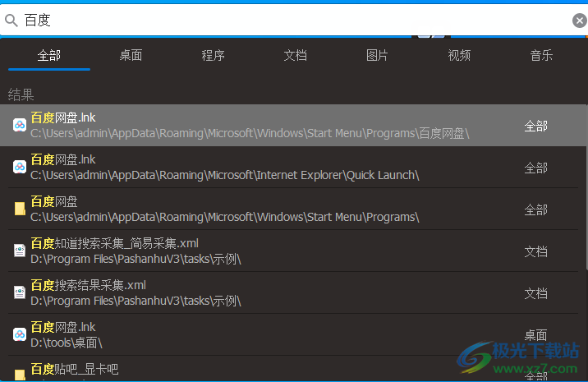Click the PashanhuV3 path under 百度搜索结果采集.xml
This screenshot has height=382, width=588.
[x=136, y=301]
